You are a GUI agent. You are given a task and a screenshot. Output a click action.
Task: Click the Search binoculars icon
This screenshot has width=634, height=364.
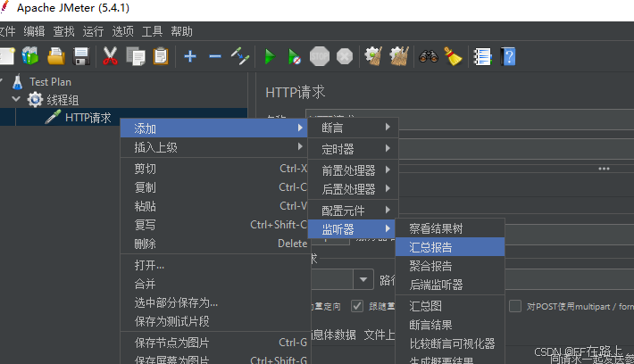coord(429,56)
